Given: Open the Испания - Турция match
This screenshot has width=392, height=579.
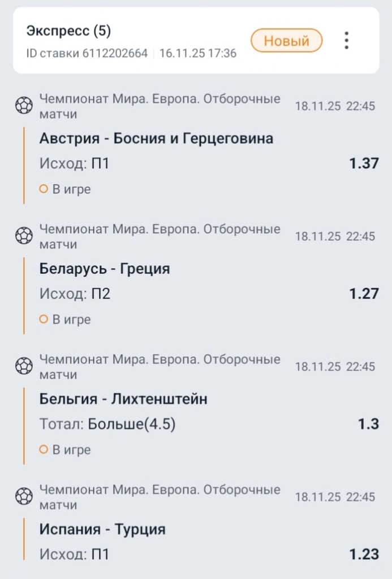Looking at the screenshot, I should click(102, 530).
